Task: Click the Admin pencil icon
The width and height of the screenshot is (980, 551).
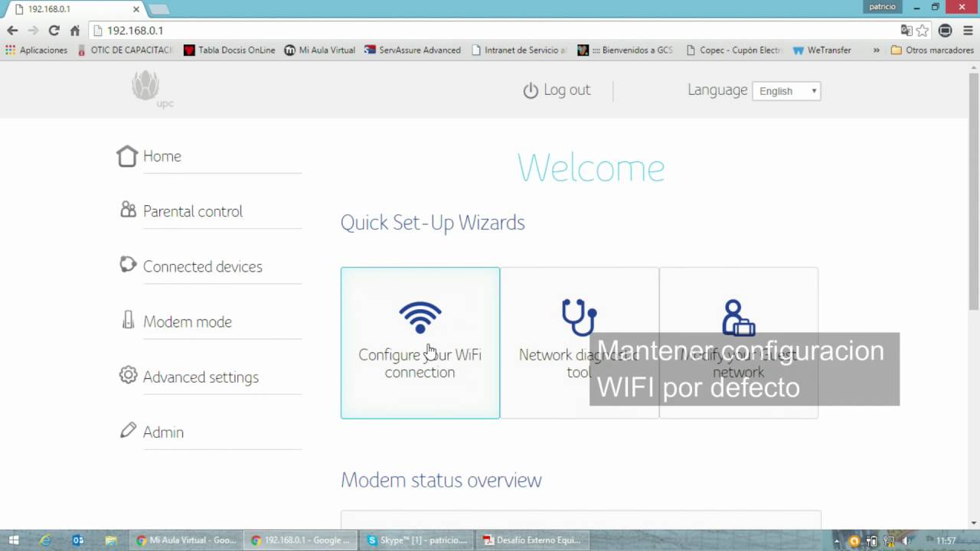Action: point(128,430)
